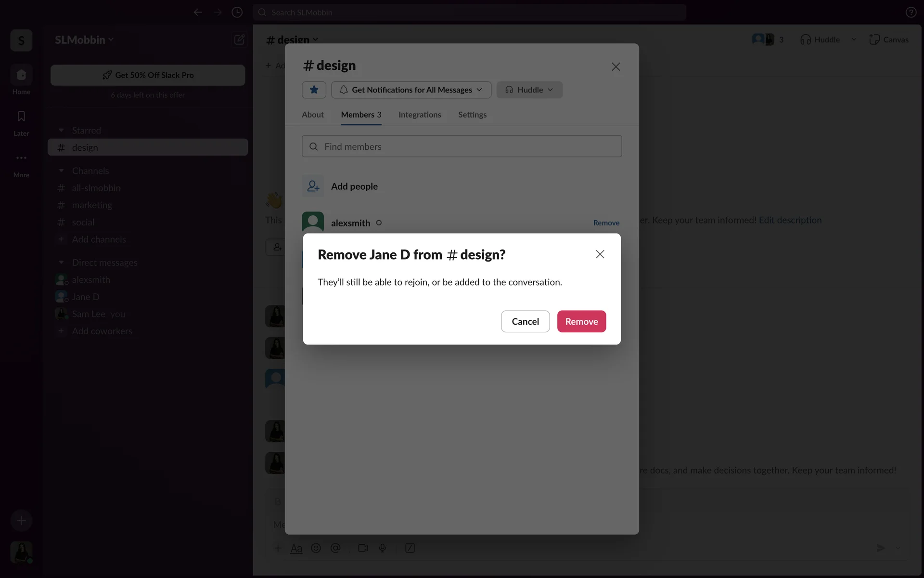Open the history clock icon

237,13
